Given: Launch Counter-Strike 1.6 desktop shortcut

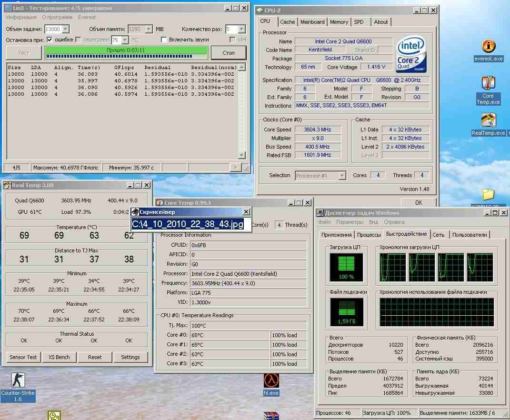Looking at the screenshot, I should 18,387.
